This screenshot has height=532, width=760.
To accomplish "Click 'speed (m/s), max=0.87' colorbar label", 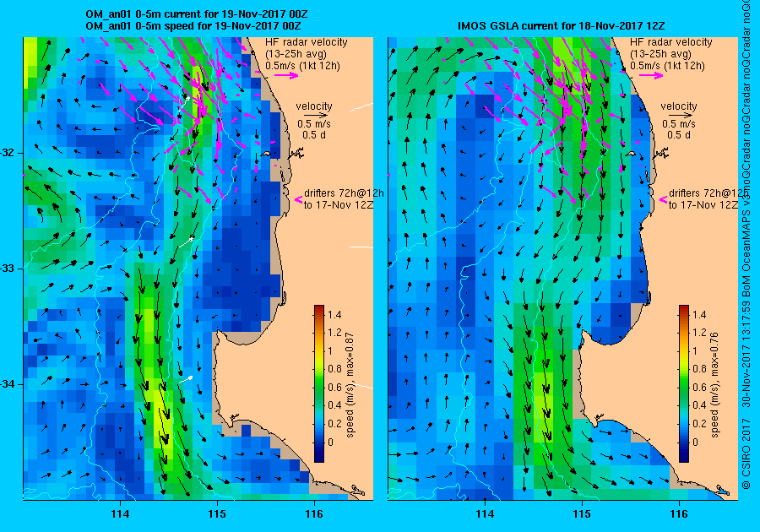I will click(x=350, y=385).
